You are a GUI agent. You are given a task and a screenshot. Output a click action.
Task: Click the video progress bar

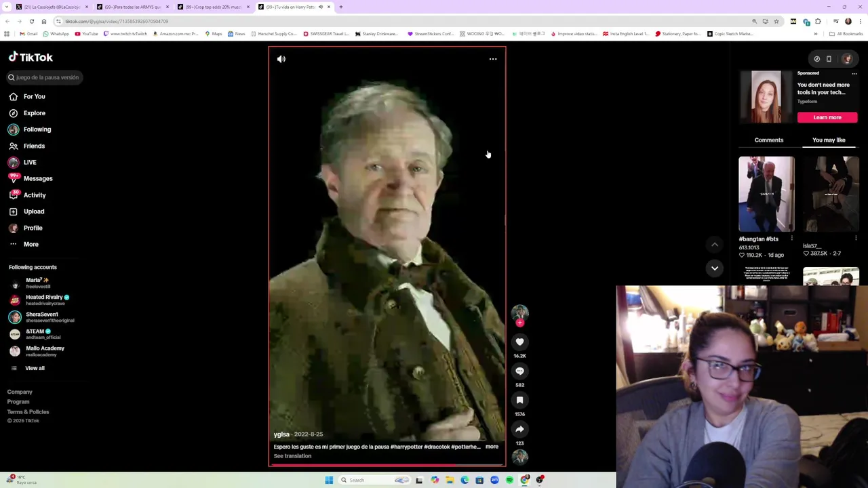[387, 466]
